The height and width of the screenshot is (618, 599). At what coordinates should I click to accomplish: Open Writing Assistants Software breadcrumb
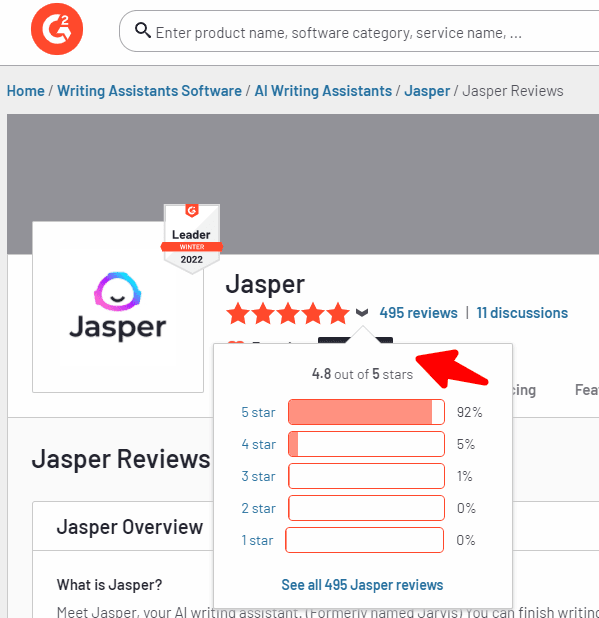149,91
